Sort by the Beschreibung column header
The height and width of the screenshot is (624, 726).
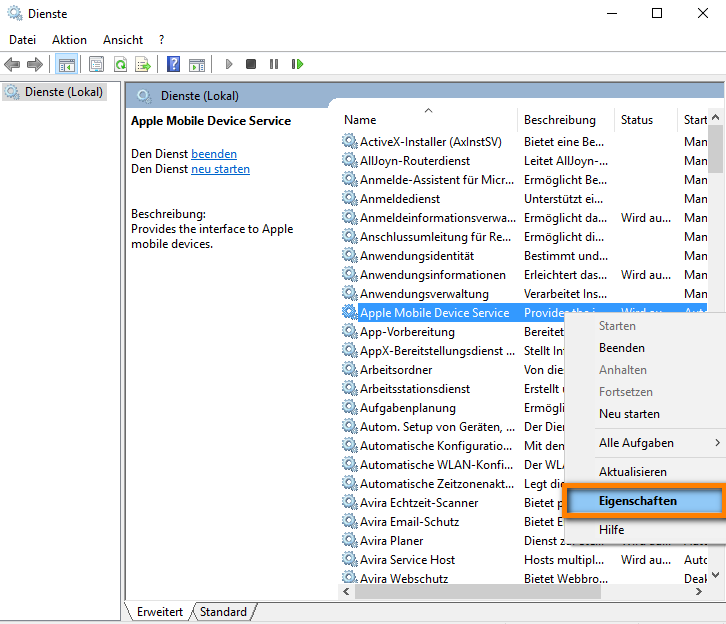tap(566, 120)
